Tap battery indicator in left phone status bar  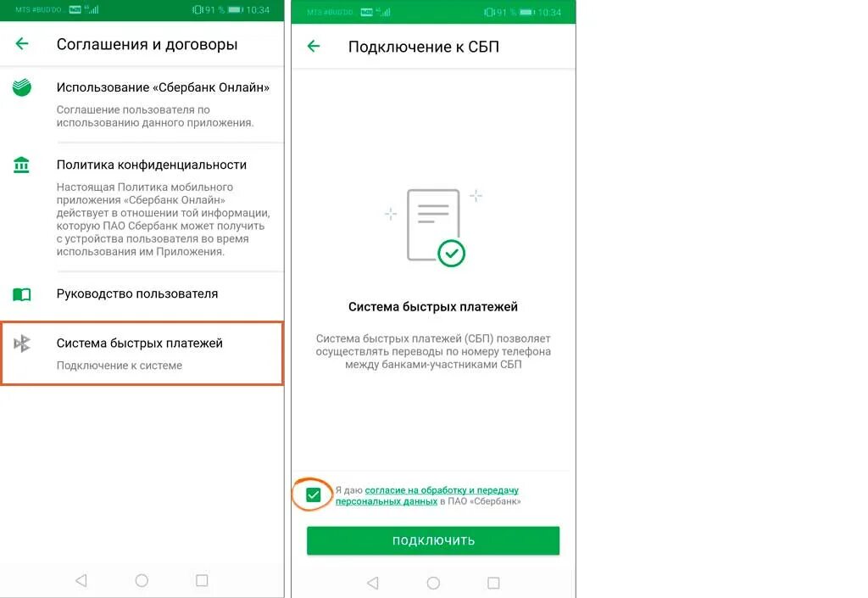click(x=236, y=10)
